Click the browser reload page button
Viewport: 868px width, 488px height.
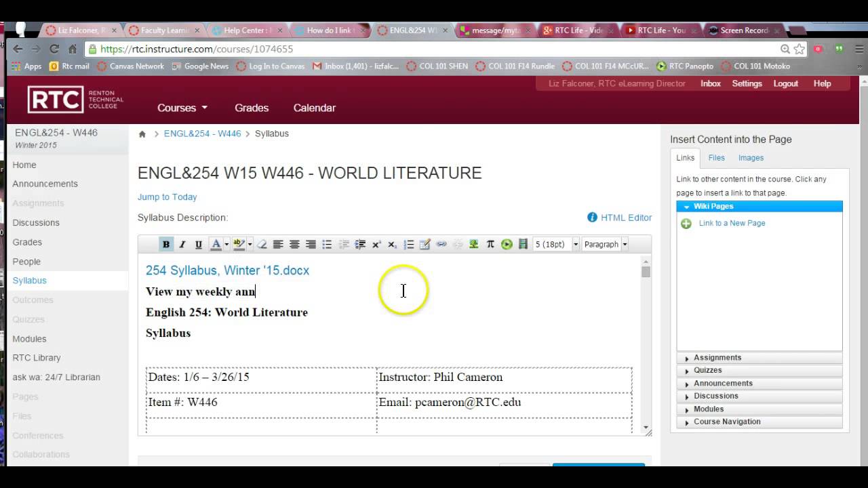[x=54, y=49]
